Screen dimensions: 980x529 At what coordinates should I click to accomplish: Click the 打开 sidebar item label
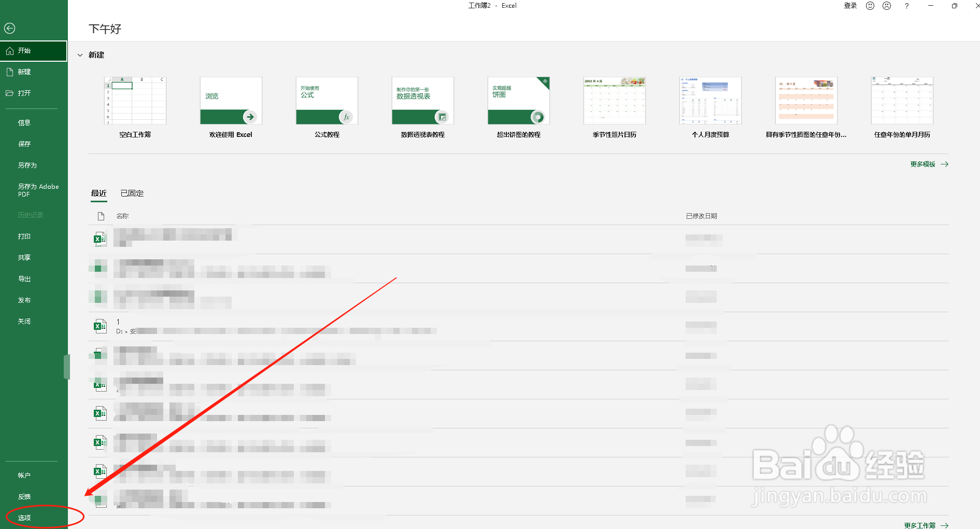click(x=24, y=93)
